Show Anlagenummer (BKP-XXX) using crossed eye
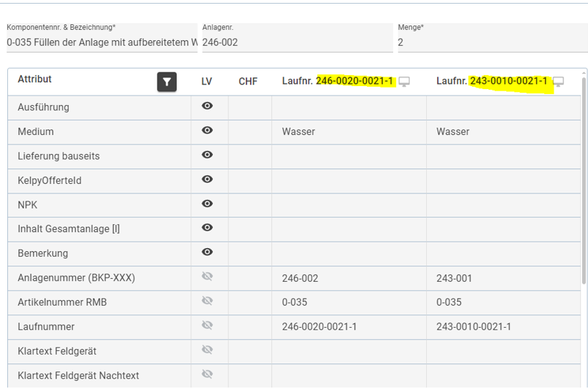 point(207,277)
